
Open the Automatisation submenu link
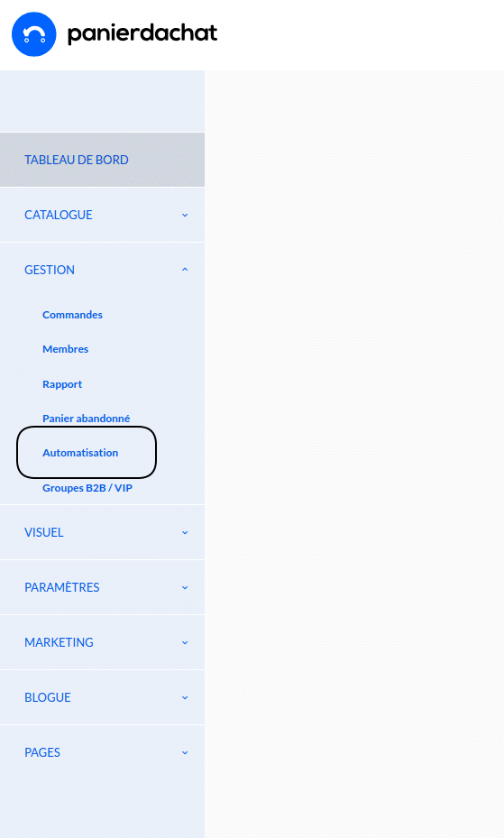point(80,453)
